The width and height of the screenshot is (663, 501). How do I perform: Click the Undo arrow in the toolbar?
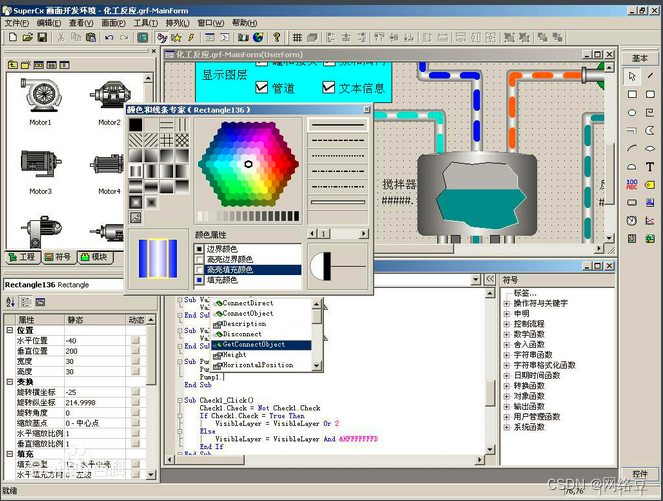(108, 38)
